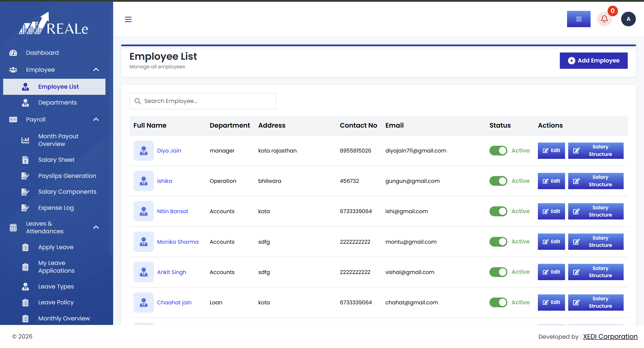Click the Apply Leave clipboard icon
The height and width of the screenshot is (348, 644).
tap(25, 247)
